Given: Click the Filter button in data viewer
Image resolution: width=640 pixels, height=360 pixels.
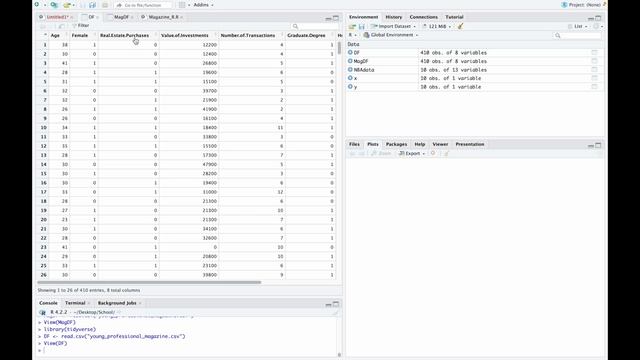Looking at the screenshot, I should [80, 26].
